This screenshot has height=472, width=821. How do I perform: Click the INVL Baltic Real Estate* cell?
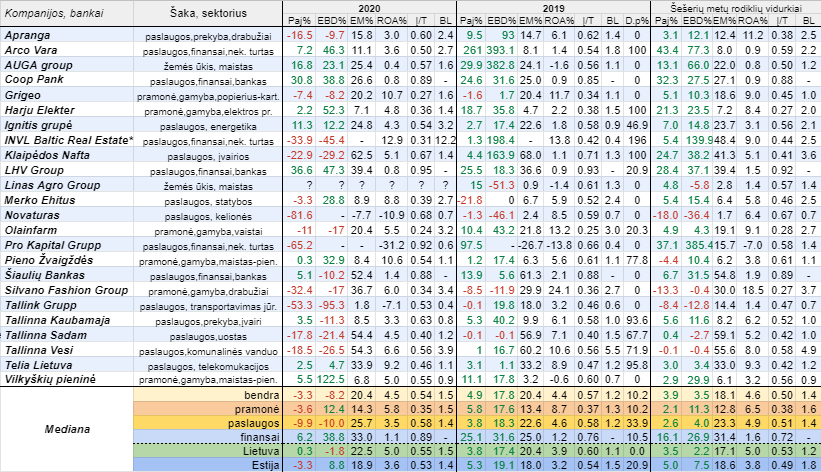pos(69,140)
